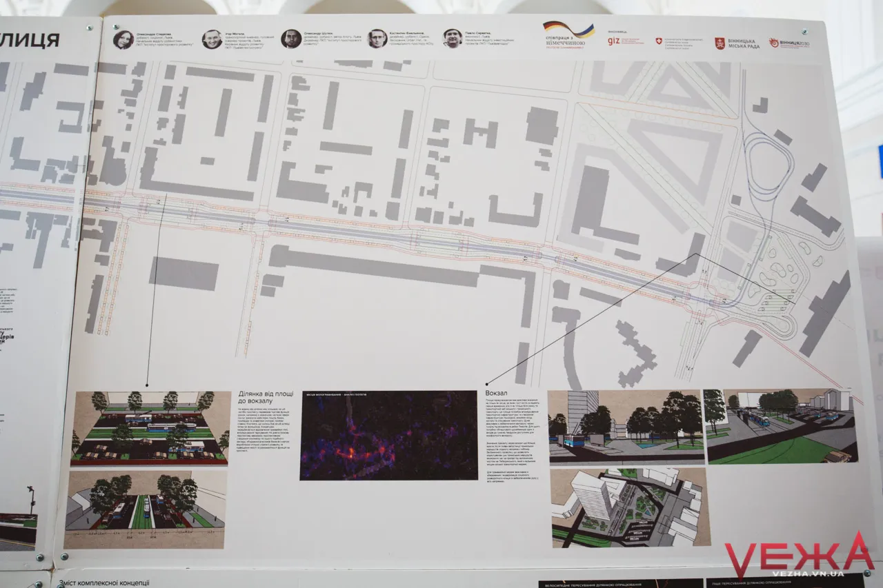Click the Swiss shield emblem
The image size is (883, 588).
pyautogui.click(x=658, y=41)
